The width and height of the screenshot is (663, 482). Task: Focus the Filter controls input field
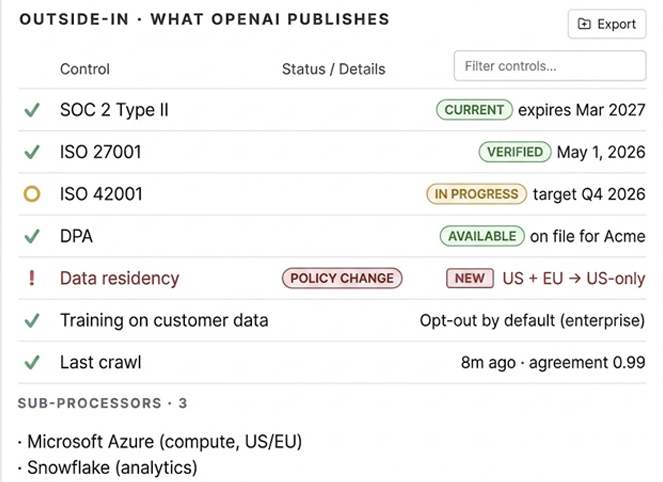[x=550, y=66]
